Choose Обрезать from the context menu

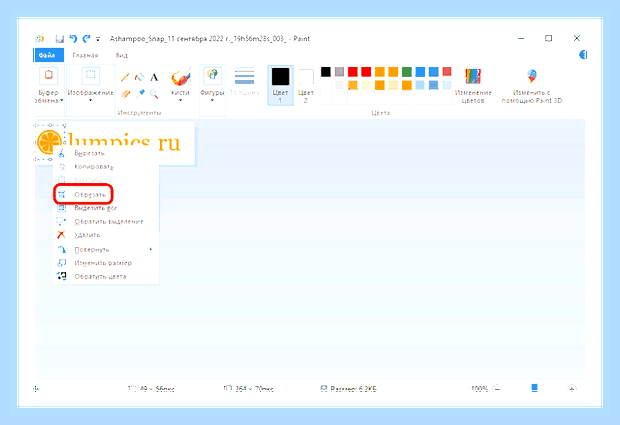(106, 194)
